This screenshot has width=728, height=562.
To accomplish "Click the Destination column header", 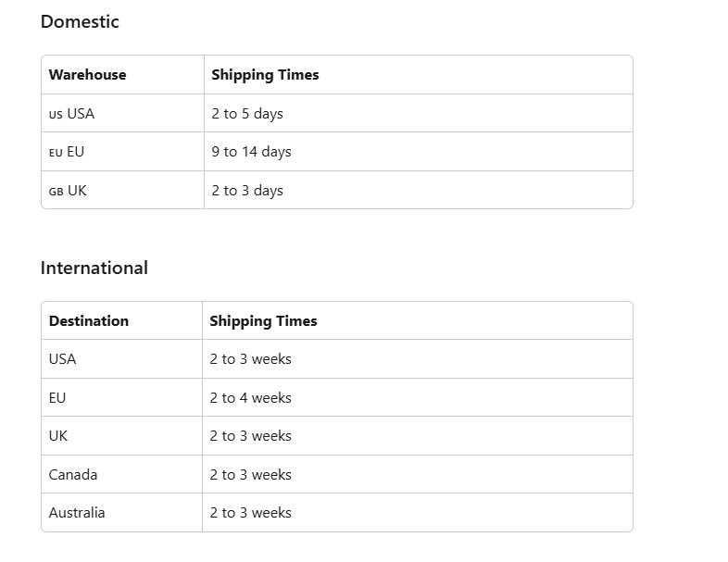I will pos(89,321).
